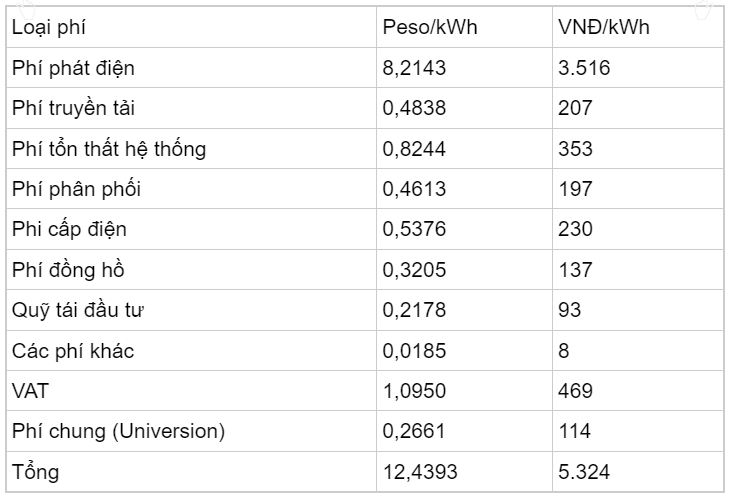Click the "Phí đồng hồ" label
This screenshot has width=730, height=501.
pos(68,270)
